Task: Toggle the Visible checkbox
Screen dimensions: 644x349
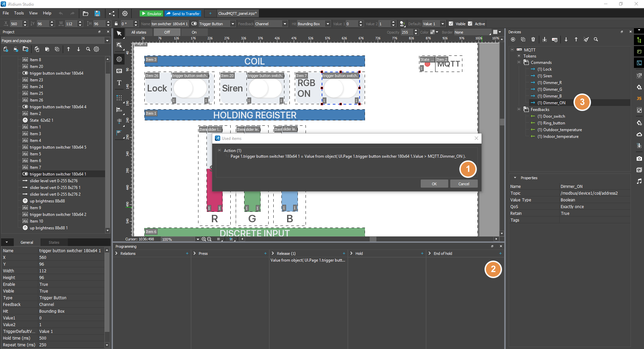Action: point(451,24)
